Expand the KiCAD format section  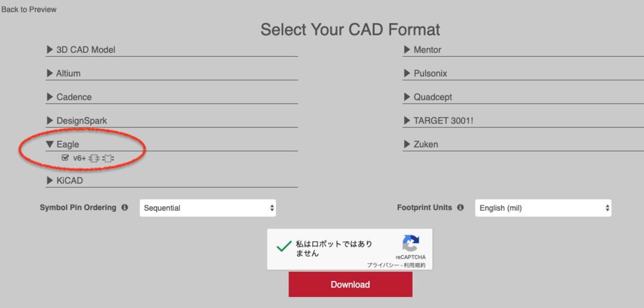172,180
